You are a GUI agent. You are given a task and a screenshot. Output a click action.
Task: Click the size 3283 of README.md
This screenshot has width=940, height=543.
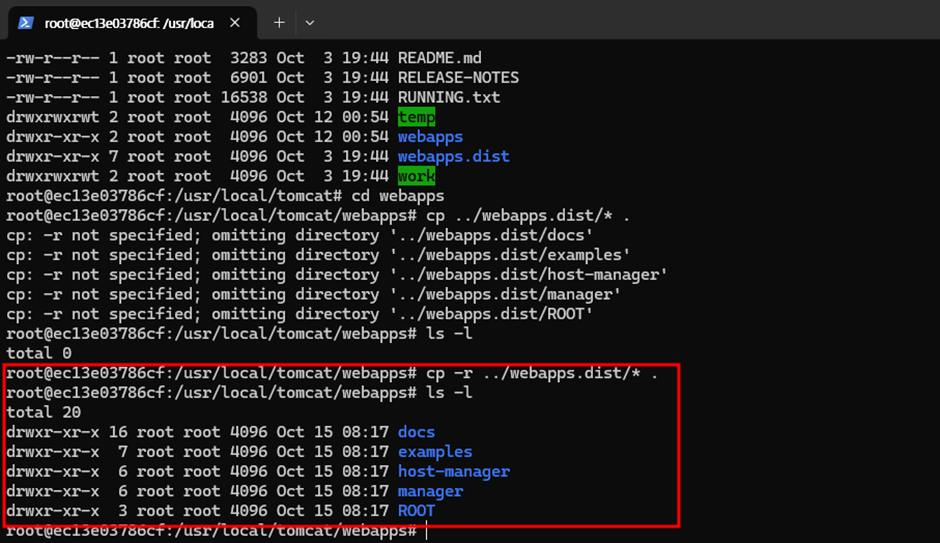point(248,58)
